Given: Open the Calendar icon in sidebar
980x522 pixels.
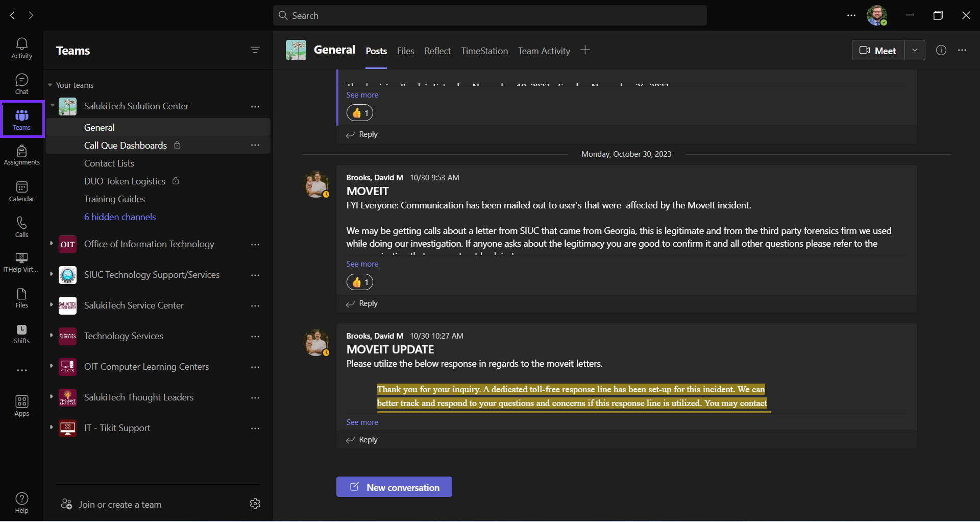Looking at the screenshot, I should click(x=21, y=191).
